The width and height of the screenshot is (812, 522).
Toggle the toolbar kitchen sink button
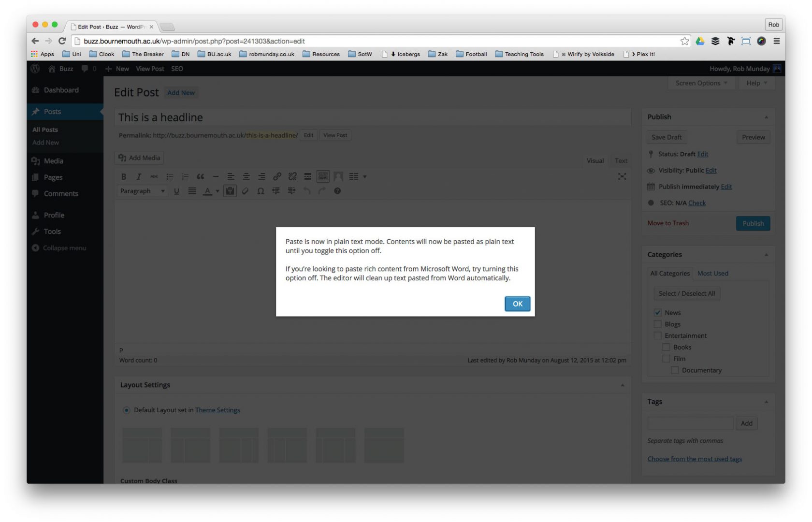coord(323,176)
